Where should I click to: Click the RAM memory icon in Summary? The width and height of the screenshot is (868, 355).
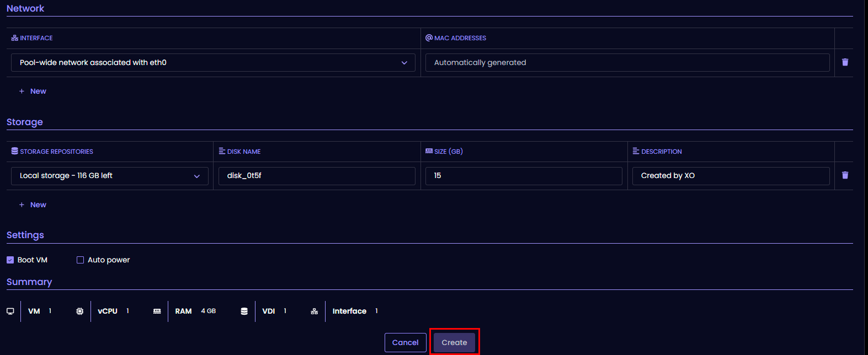(157, 311)
